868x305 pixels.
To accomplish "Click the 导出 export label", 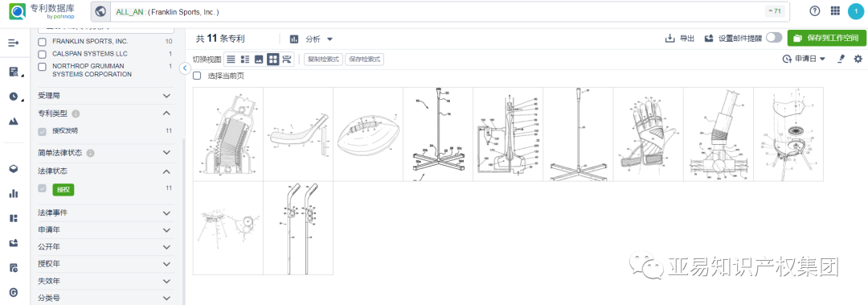I will pos(687,39).
